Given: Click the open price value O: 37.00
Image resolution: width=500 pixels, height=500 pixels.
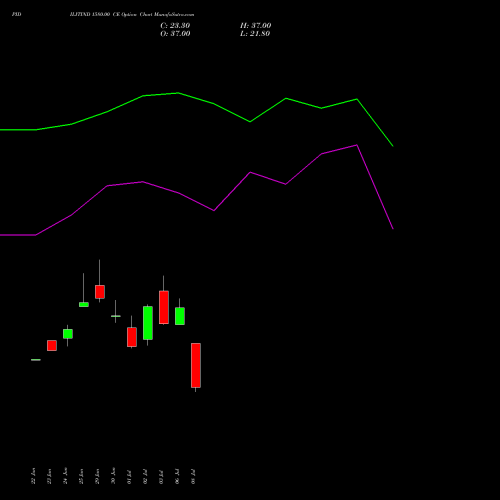Looking at the screenshot, I should click(175, 34).
